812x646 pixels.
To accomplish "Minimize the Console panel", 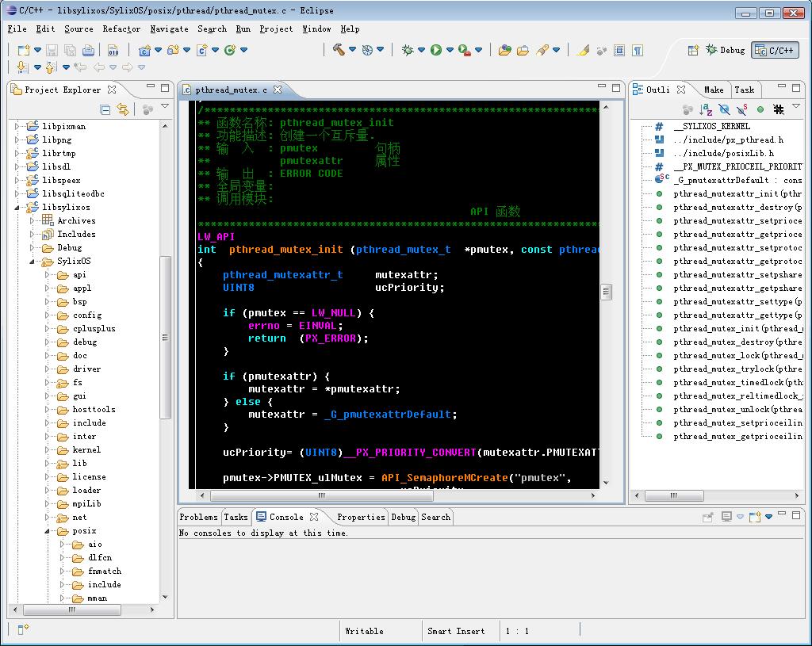I will click(x=781, y=514).
